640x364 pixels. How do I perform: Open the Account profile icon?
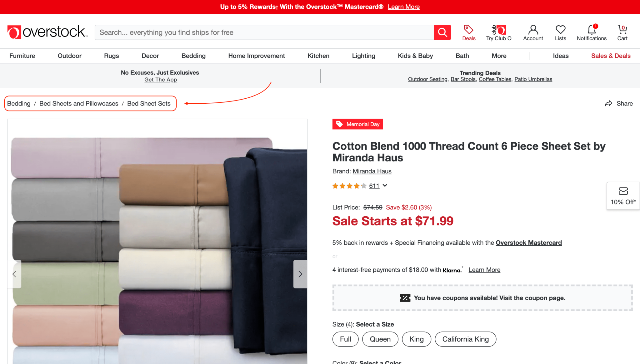pyautogui.click(x=533, y=30)
